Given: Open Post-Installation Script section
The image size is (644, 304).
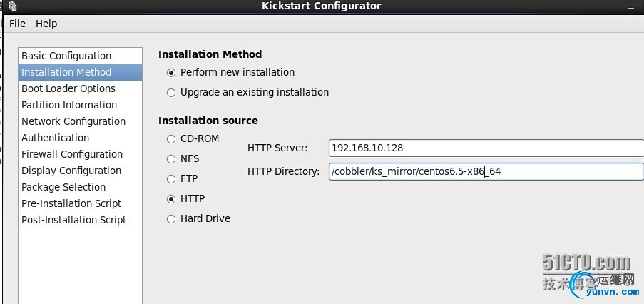Looking at the screenshot, I should (x=74, y=220).
